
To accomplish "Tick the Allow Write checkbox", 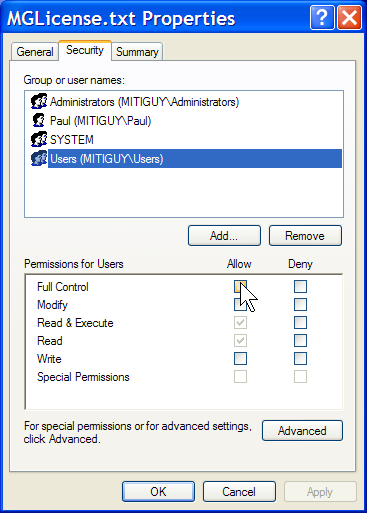I will tap(240, 359).
